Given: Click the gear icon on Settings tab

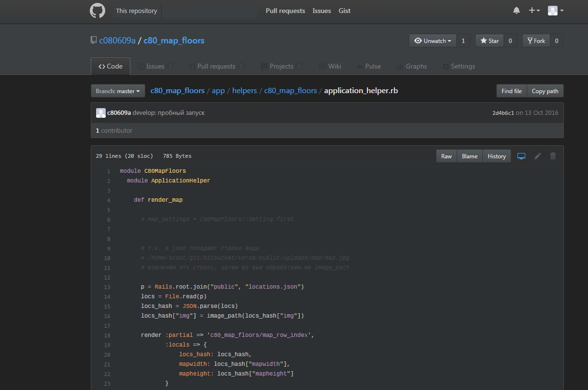Looking at the screenshot, I should pos(446,66).
